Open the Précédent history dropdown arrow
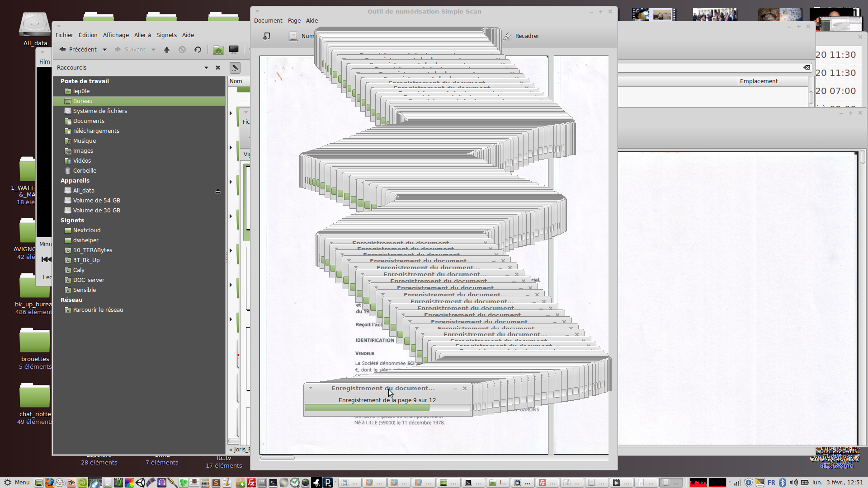The width and height of the screenshot is (868, 488). 104,50
